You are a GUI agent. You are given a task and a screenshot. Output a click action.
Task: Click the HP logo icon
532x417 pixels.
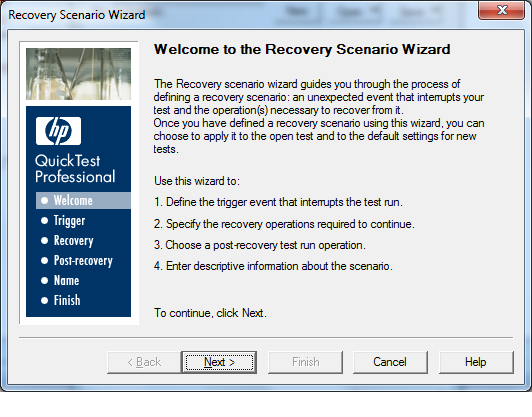click(x=58, y=131)
